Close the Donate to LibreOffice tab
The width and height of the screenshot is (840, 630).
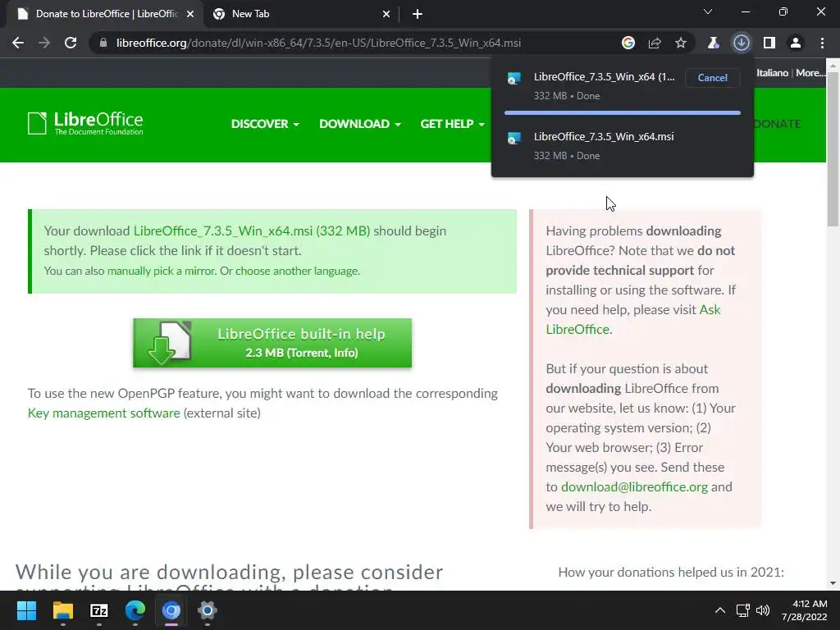[x=190, y=15]
